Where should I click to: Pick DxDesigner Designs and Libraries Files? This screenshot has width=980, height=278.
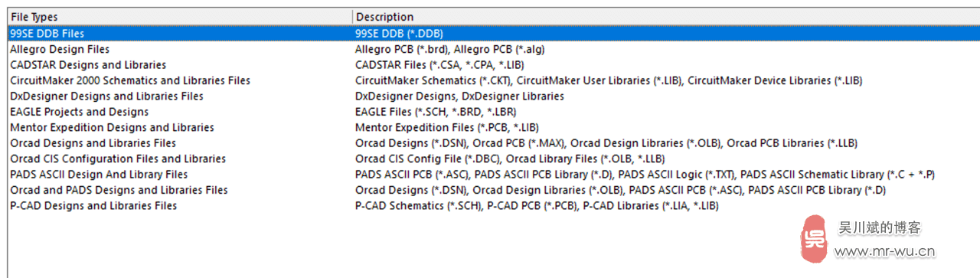point(106,96)
